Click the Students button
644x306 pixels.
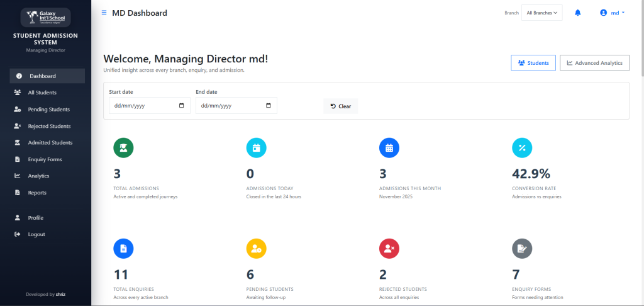coord(533,63)
